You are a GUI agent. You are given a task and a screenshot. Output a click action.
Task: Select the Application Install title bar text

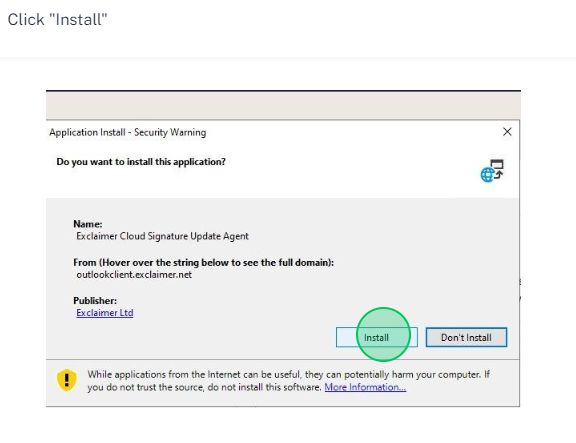(127, 132)
